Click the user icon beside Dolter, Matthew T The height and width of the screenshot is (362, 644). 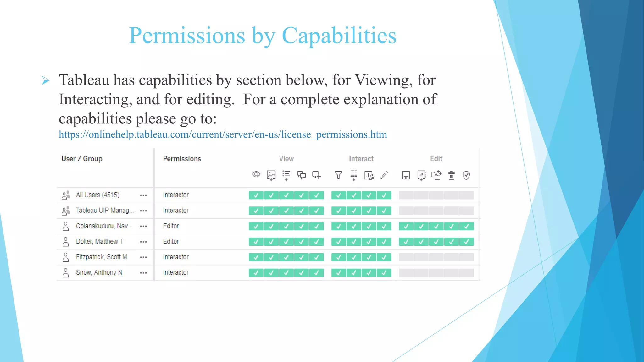tap(66, 242)
